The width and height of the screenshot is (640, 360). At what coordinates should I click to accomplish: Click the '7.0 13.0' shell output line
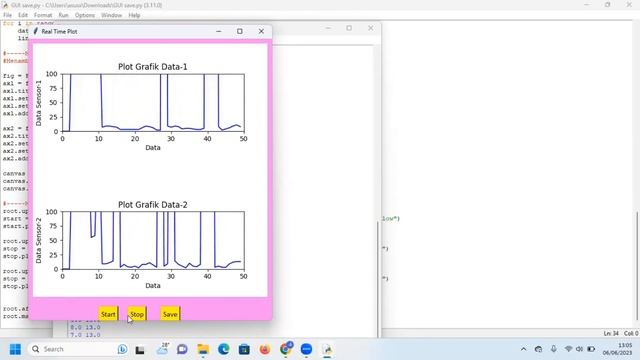pos(85,335)
